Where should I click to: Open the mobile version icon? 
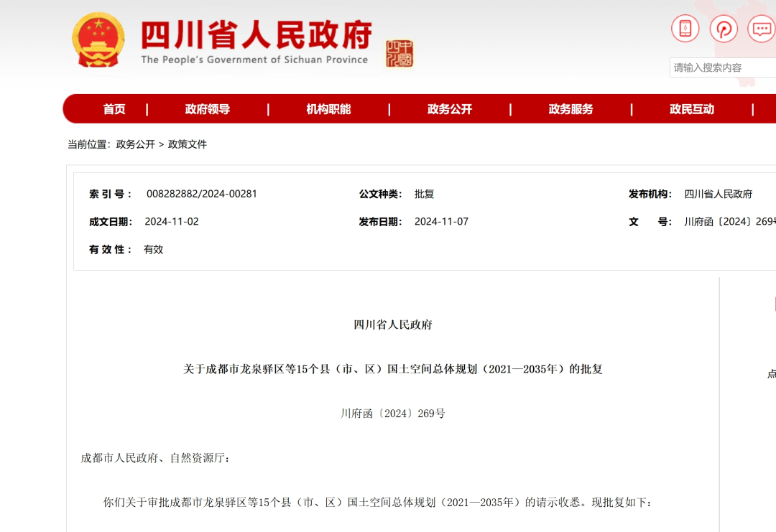pos(685,28)
